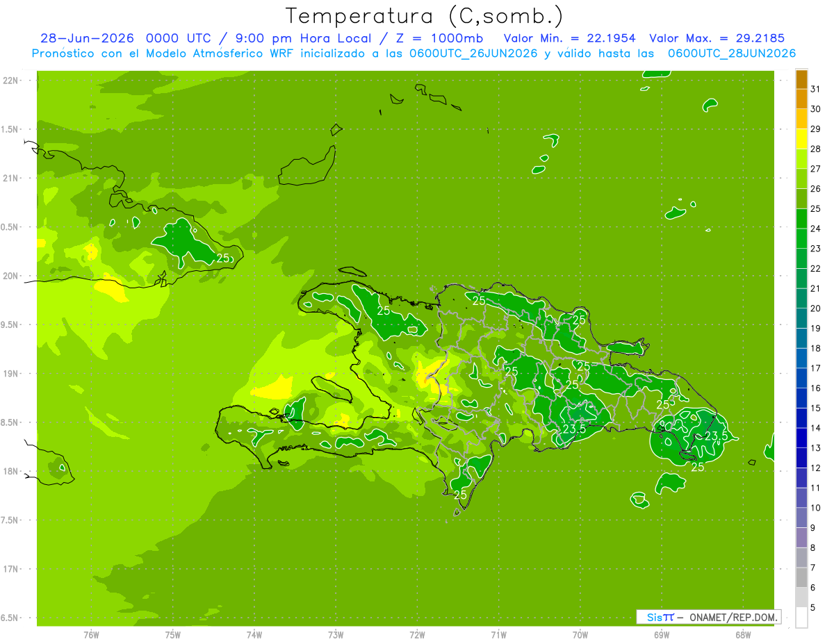
Task: Click the 69W longitude axis label
Action: click(662, 635)
